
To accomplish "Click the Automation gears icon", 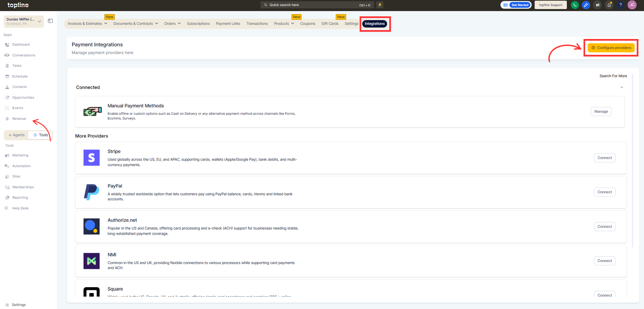I will pos(7,166).
